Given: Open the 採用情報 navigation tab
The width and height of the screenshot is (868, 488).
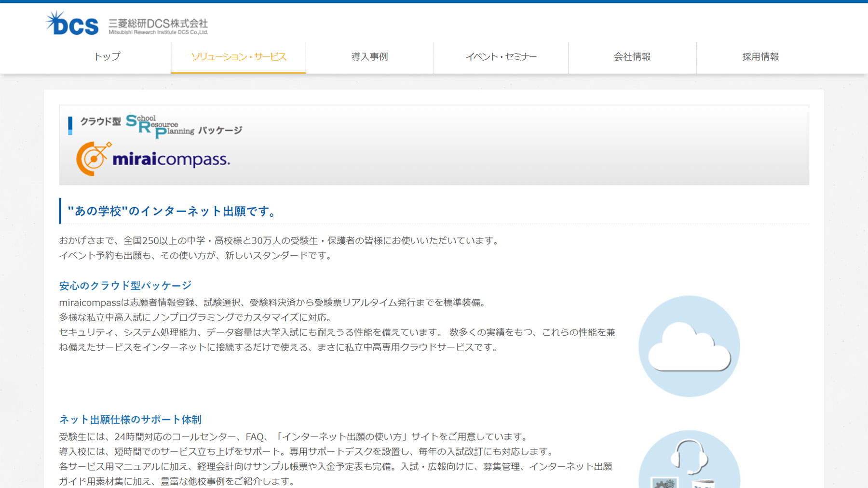Looking at the screenshot, I should click(760, 57).
